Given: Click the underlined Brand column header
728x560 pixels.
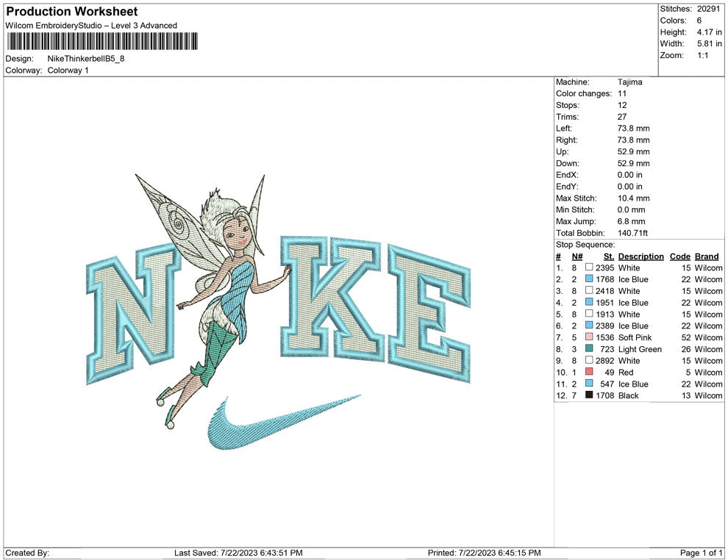Looking at the screenshot, I should coord(707,256).
